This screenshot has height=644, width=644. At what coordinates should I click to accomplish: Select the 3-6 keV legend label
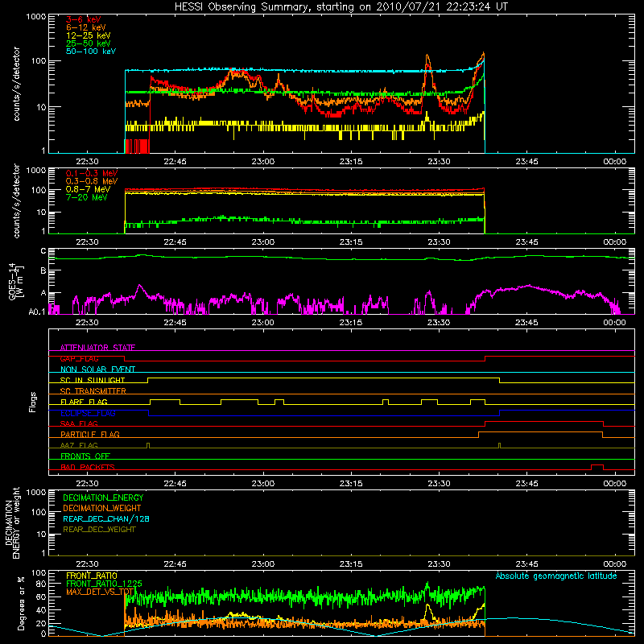coord(84,19)
